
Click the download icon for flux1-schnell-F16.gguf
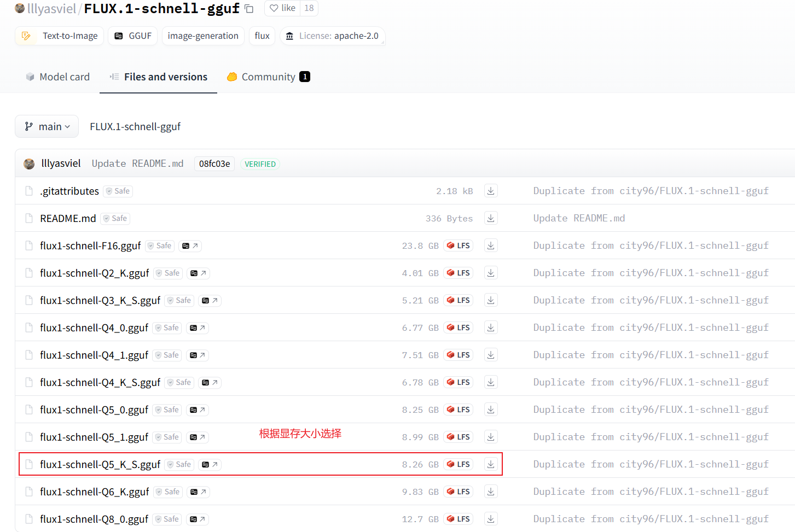(491, 245)
